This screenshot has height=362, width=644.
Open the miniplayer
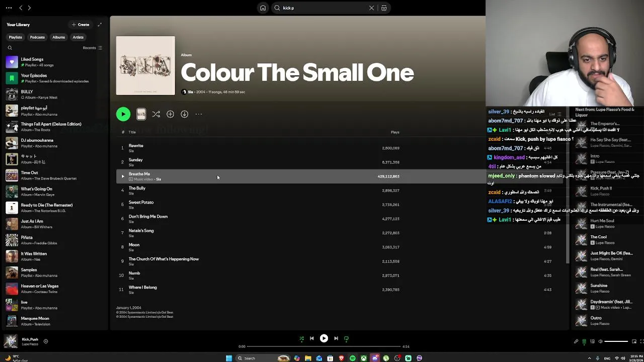click(x=634, y=342)
